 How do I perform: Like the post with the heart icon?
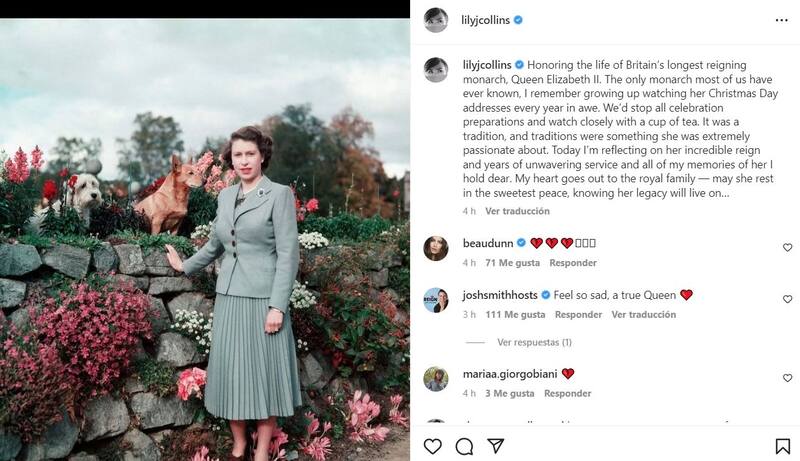point(433,446)
